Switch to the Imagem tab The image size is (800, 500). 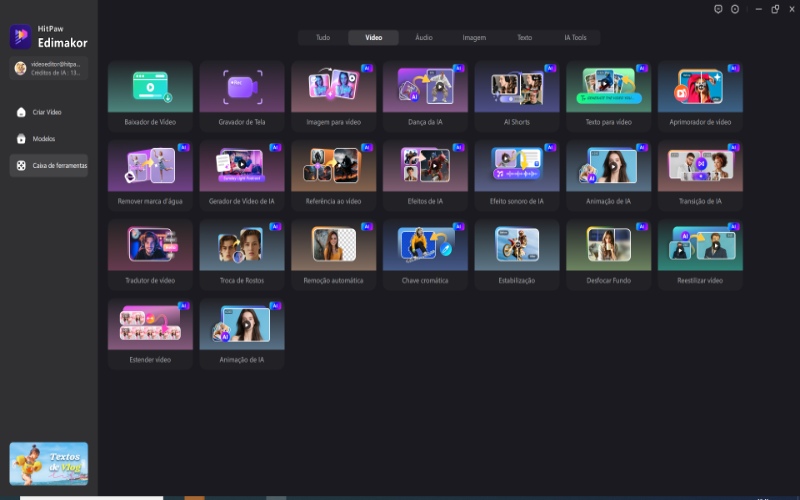click(474, 37)
